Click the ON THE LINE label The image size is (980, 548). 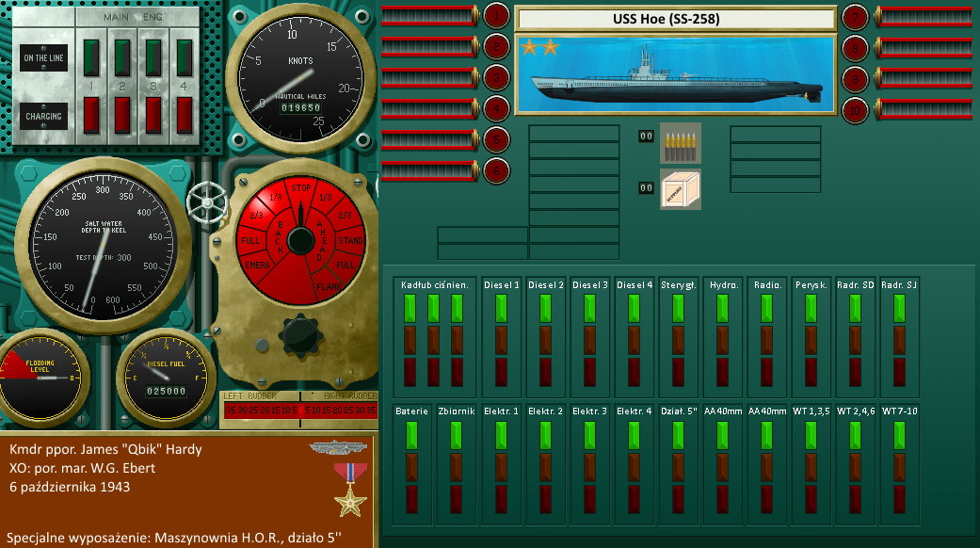pyautogui.click(x=43, y=58)
